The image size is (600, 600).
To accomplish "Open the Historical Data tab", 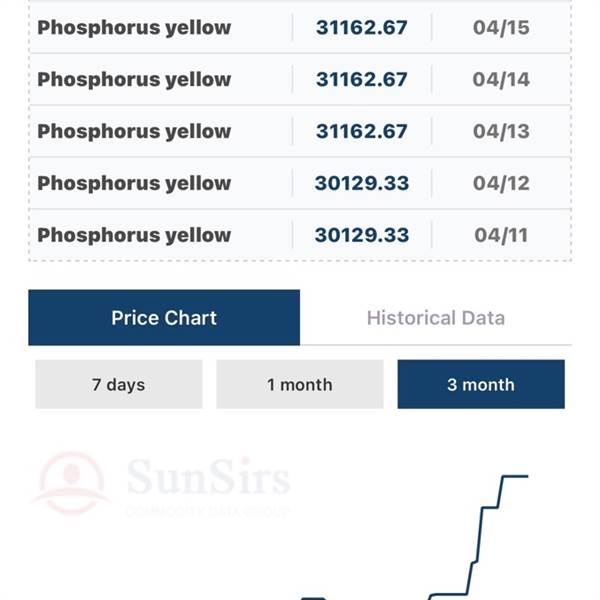I will pos(435,318).
